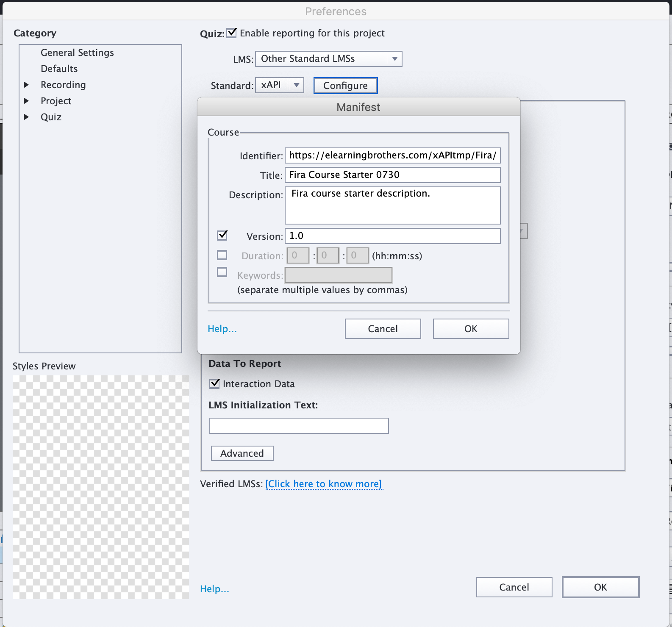The height and width of the screenshot is (627, 672).
Task: Open the Advanced settings button
Action: click(x=242, y=453)
